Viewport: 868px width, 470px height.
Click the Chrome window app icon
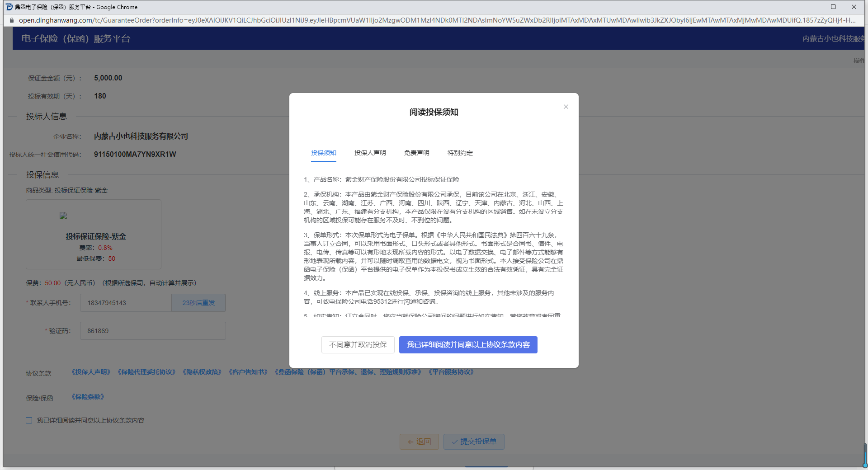click(x=9, y=7)
